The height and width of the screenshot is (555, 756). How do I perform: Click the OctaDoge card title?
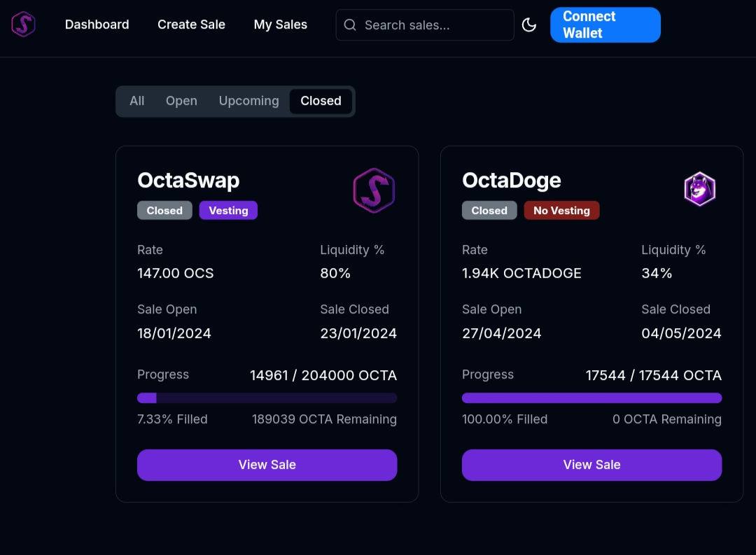tap(512, 181)
